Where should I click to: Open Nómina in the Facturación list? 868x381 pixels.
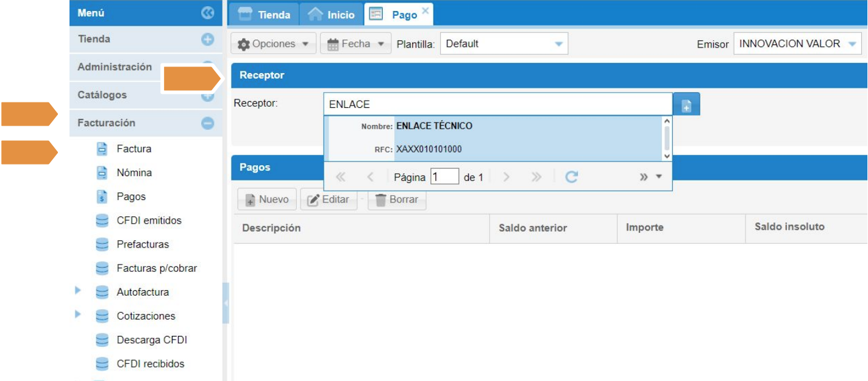pos(134,173)
